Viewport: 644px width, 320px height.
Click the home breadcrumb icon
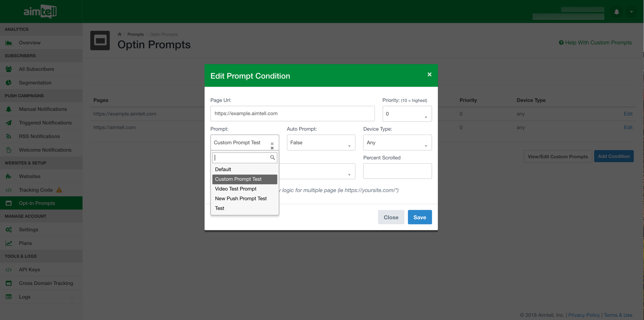click(119, 34)
